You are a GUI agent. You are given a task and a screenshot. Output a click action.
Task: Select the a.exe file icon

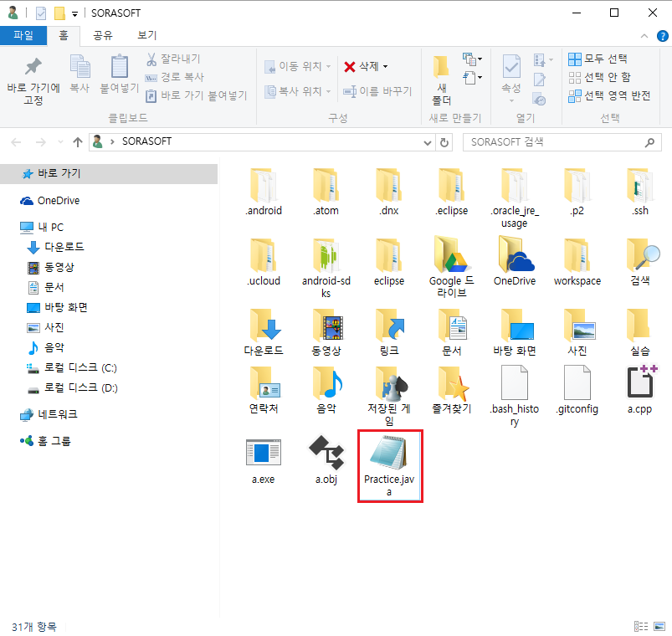point(263,453)
